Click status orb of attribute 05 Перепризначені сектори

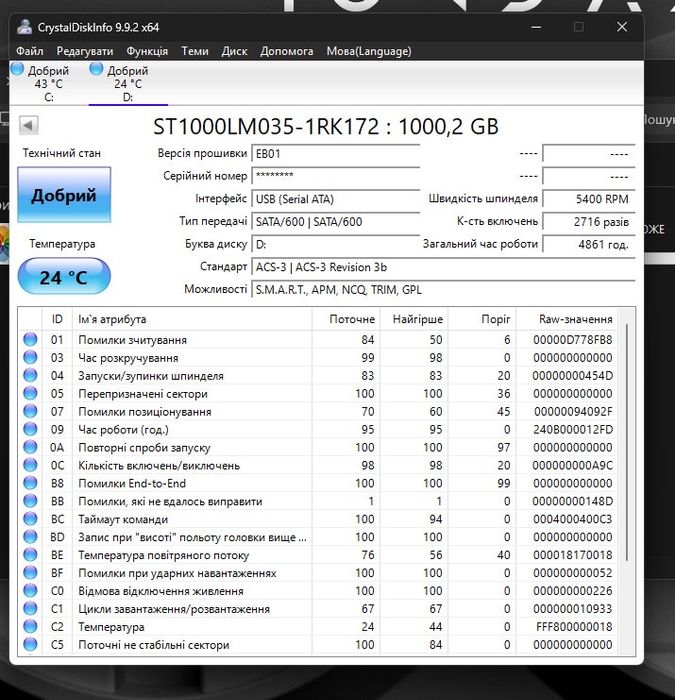click(30, 393)
